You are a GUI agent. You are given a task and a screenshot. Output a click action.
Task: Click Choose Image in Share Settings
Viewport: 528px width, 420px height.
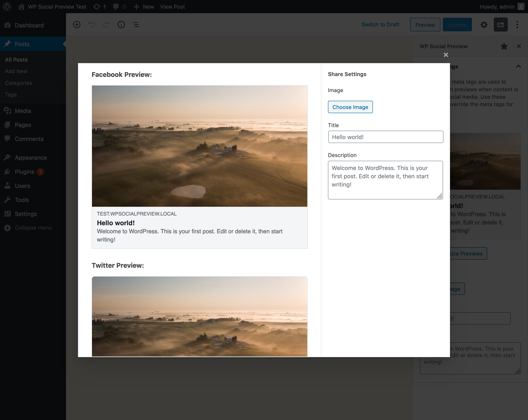[x=350, y=107]
